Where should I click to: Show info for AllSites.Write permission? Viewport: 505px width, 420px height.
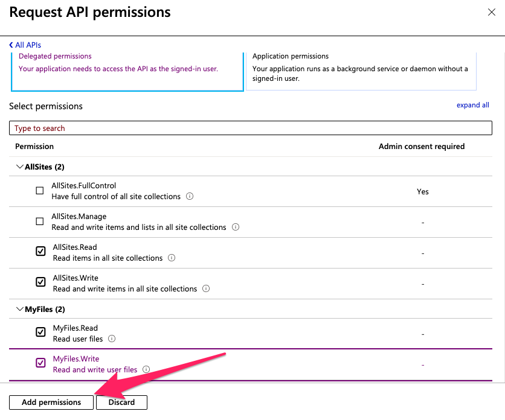pos(206,288)
